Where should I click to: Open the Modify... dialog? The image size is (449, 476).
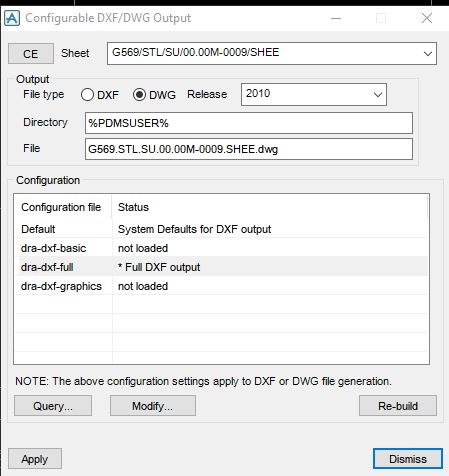click(x=153, y=406)
